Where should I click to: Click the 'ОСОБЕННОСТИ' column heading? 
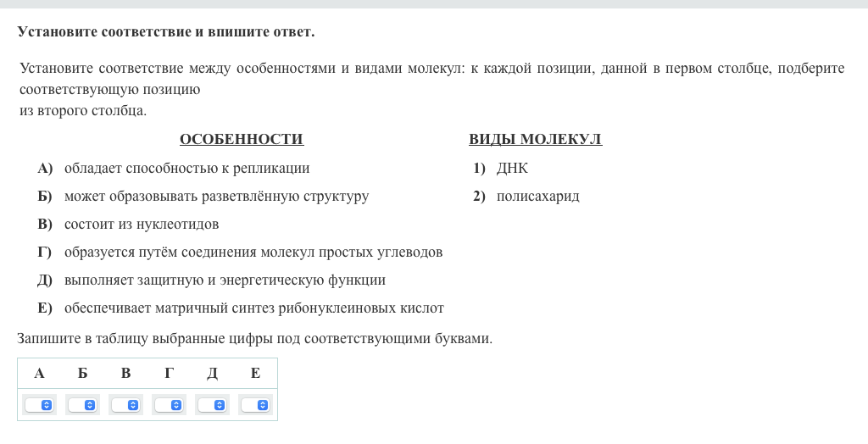coord(242,139)
